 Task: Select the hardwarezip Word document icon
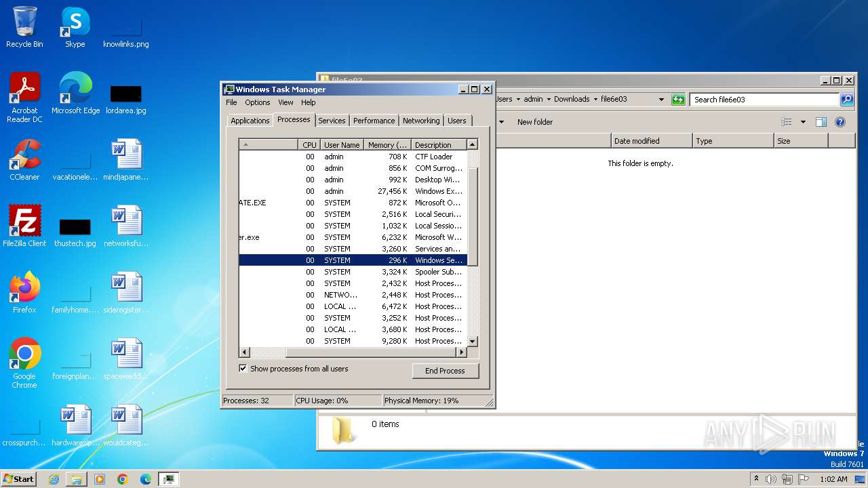point(75,426)
